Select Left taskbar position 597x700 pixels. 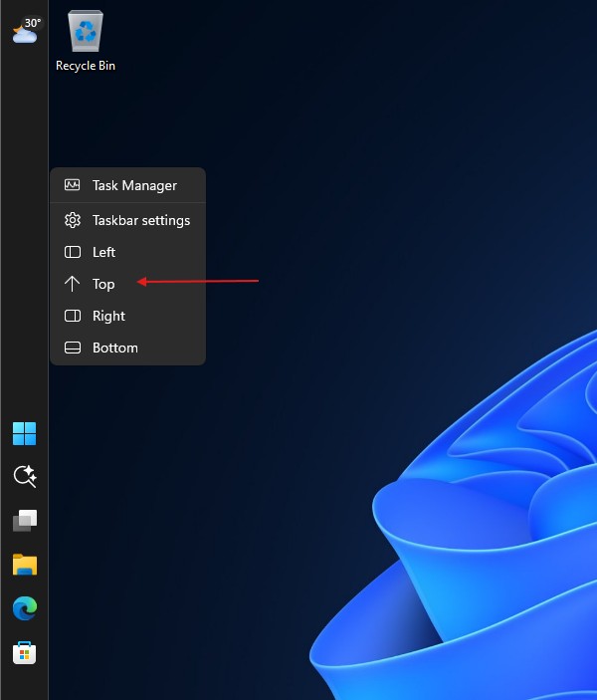pyautogui.click(x=127, y=252)
